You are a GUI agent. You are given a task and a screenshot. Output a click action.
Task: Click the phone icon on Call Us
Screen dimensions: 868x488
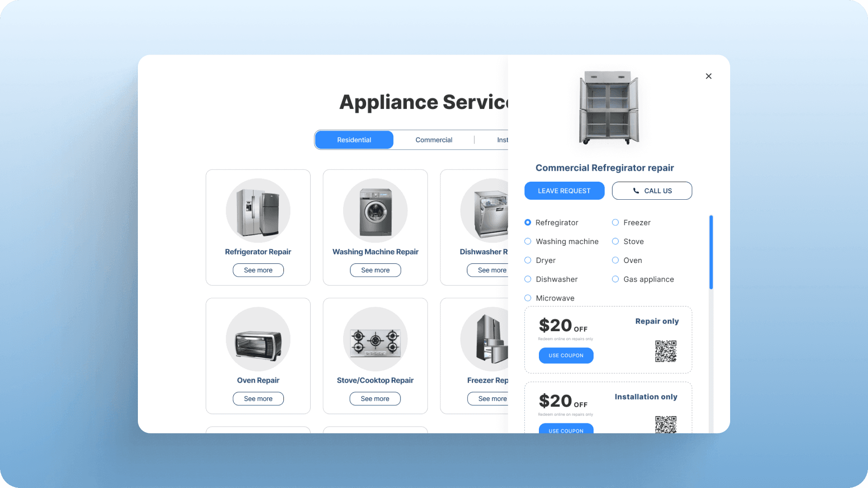pyautogui.click(x=636, y=191)
